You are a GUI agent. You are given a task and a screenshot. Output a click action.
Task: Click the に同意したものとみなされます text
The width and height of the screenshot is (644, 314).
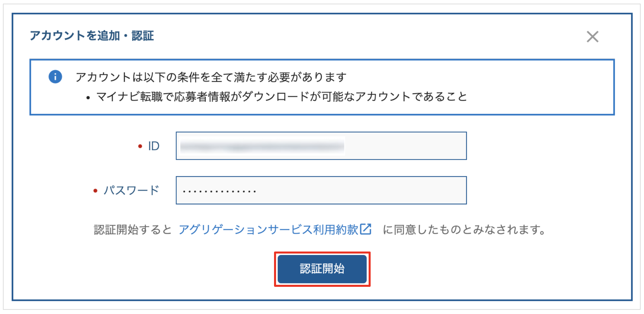click(x=464, y=230)
